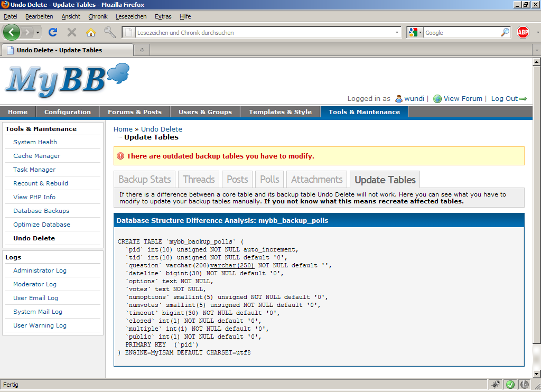Switch to the Backup Stats tab
The image size is (541, 392).
[x=145, y=179]
